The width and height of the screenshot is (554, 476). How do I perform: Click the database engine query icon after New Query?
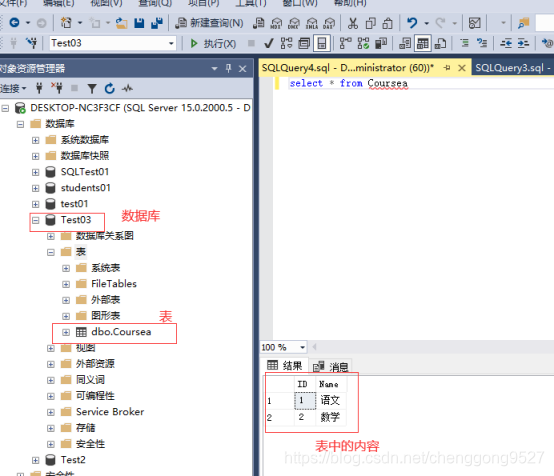coord(259,23)
